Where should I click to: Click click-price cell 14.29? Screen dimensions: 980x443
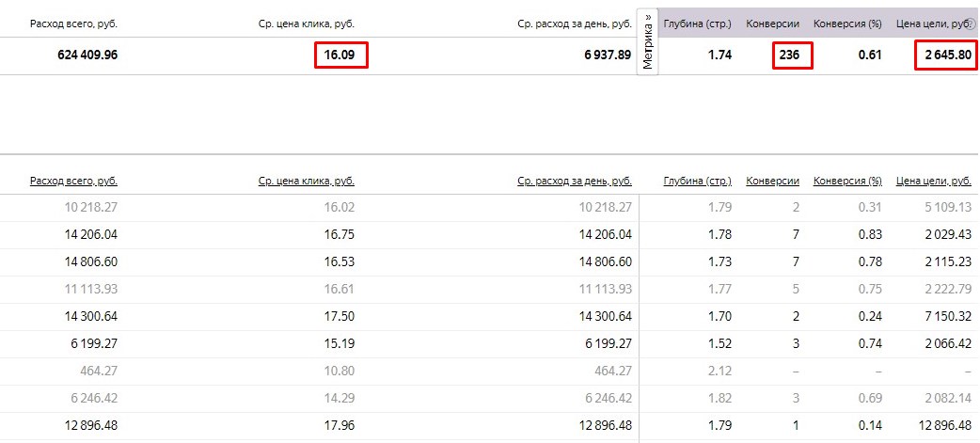tap(340, 399)
